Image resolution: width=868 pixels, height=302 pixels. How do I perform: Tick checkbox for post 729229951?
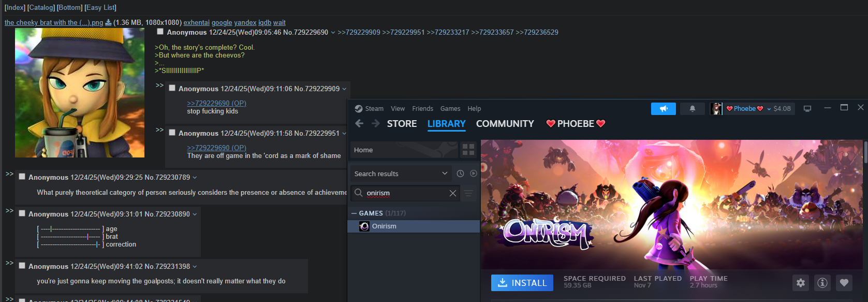[172, 133]
